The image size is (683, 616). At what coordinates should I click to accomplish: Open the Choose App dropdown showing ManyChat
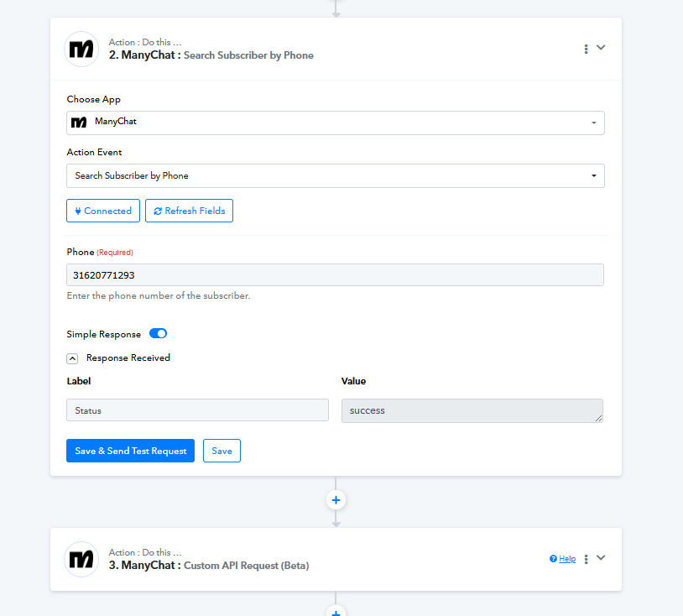click(336, 123)
